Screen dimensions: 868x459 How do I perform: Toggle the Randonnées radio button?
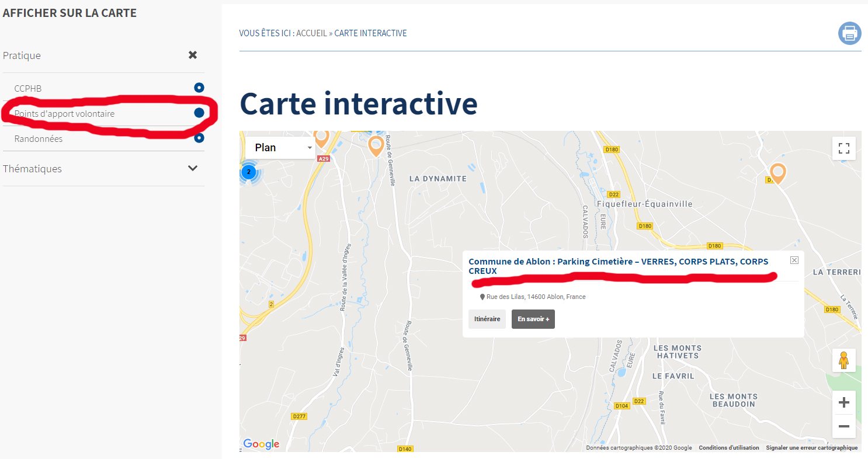[199, 138]
